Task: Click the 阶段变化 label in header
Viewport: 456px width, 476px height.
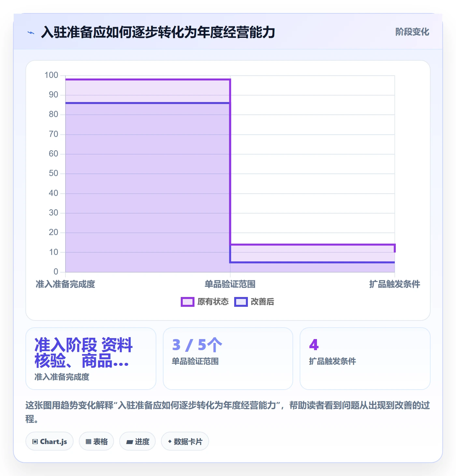Action: 412,32
